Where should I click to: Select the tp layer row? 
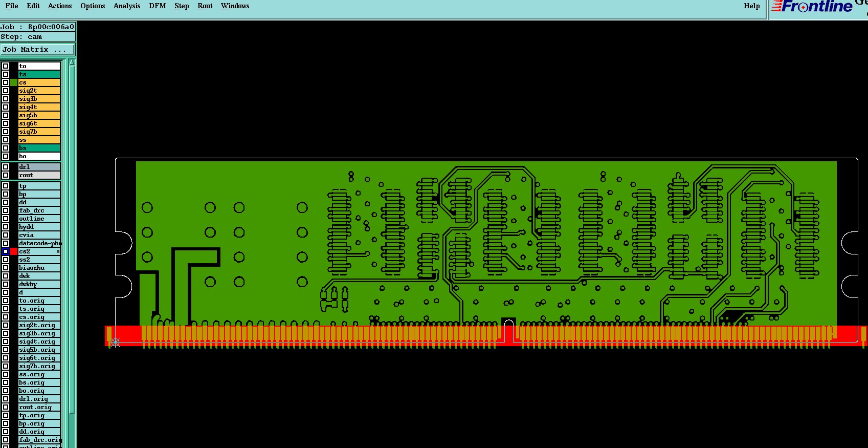point(39,186)
